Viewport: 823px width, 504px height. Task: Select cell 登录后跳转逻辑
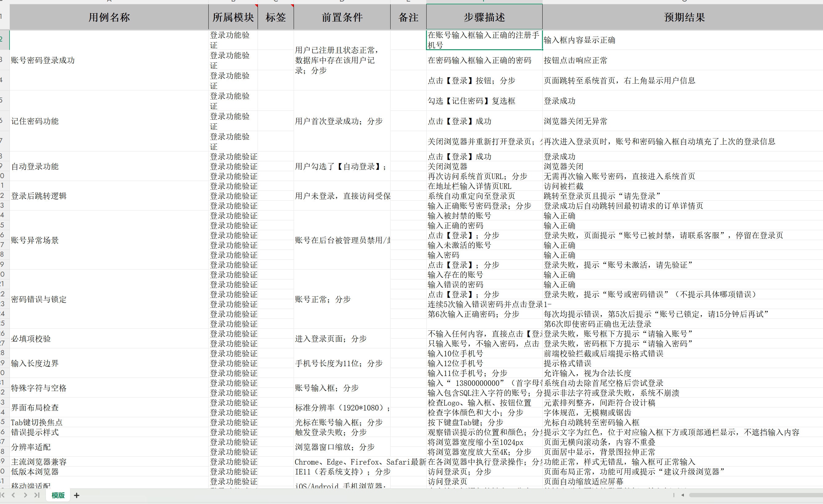click(x=109, y=196)
